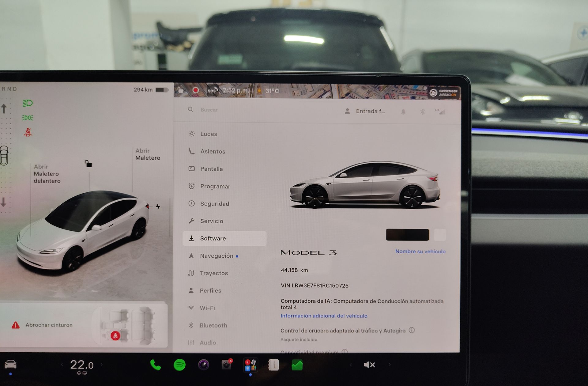
Task: Tap the unlock padlock icon above car
Action: (x=89, y=164)
